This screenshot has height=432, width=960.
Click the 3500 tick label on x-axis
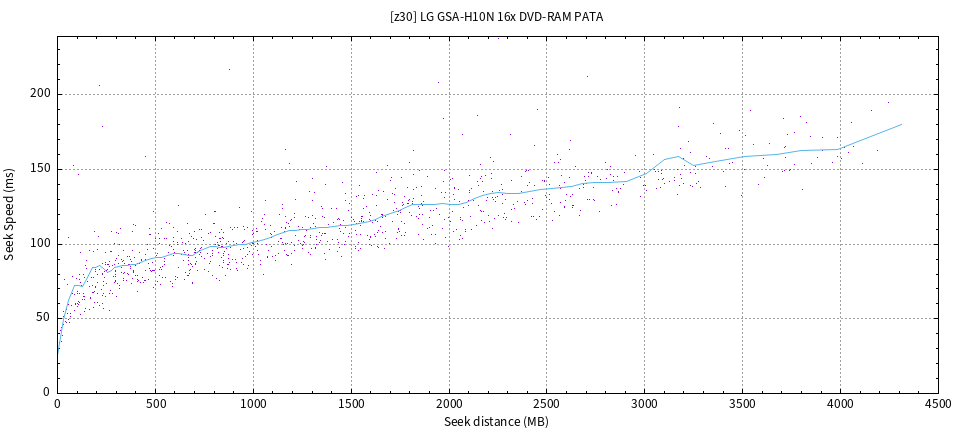742,405
